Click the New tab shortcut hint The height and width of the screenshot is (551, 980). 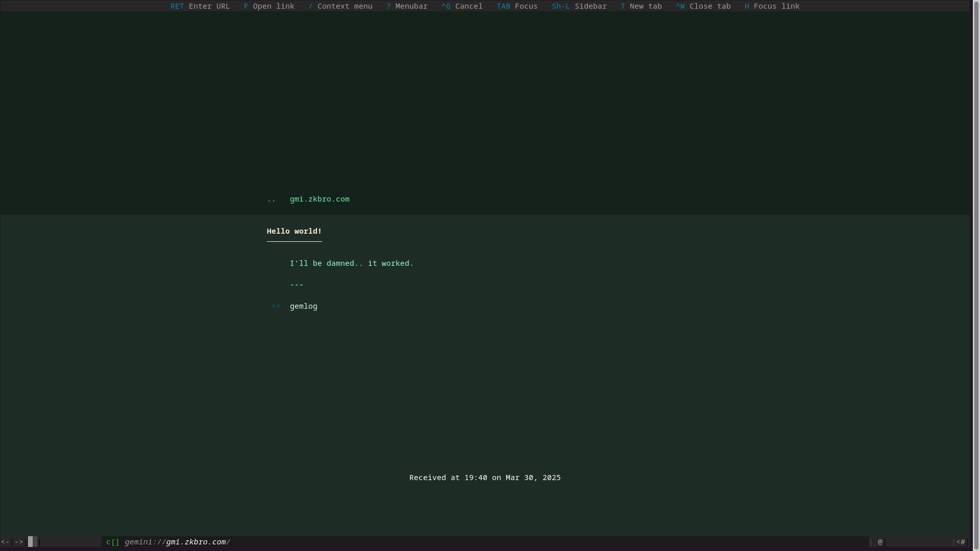[641, 6]
